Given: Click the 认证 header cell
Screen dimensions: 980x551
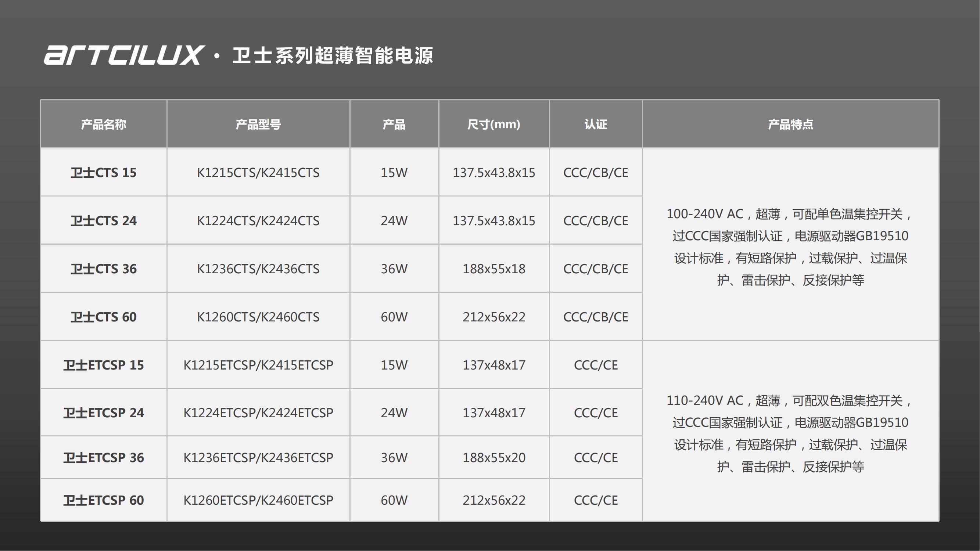Looking at the screenshot, I should pos(596,125).
